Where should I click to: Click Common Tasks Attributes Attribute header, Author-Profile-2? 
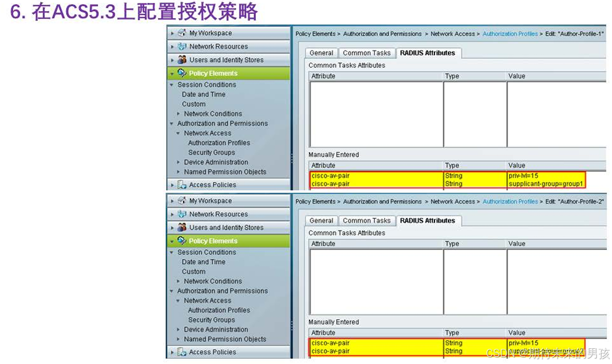point(376,244)
